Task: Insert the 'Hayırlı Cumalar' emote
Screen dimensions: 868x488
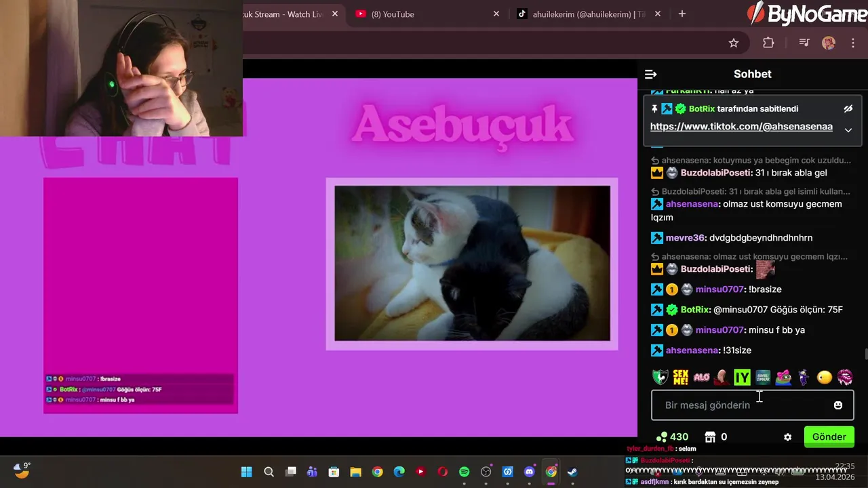Action: (763, 378)
